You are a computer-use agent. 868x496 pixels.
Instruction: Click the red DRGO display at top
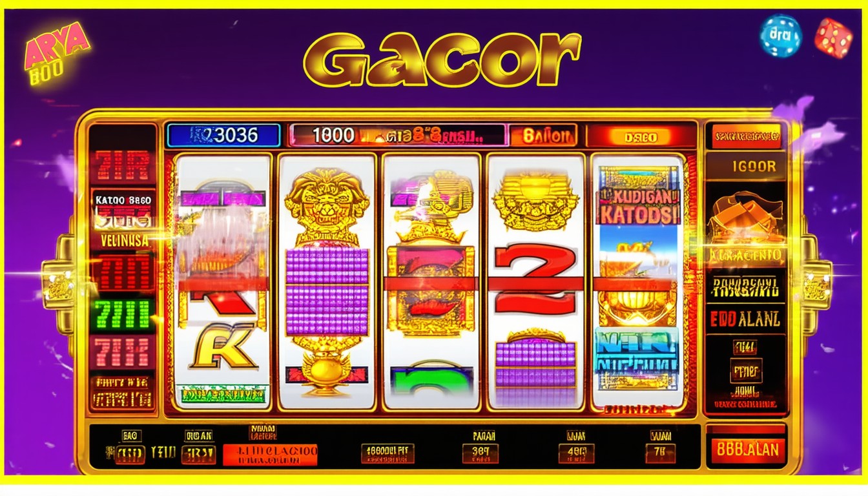click(641, 136)
